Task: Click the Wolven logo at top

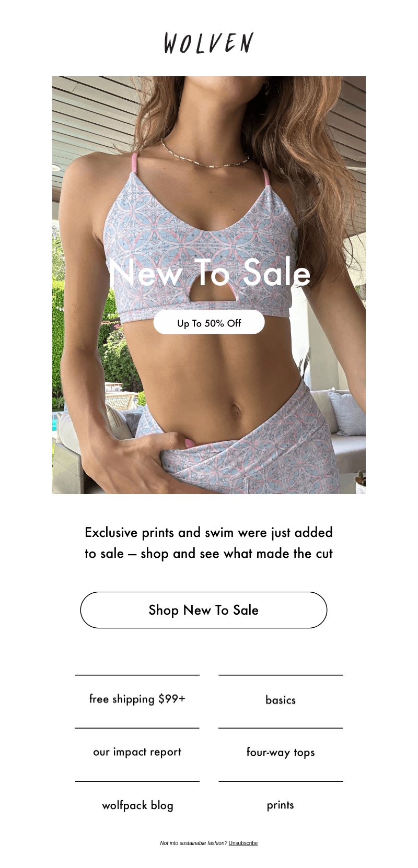Action: tap(209, 43)
